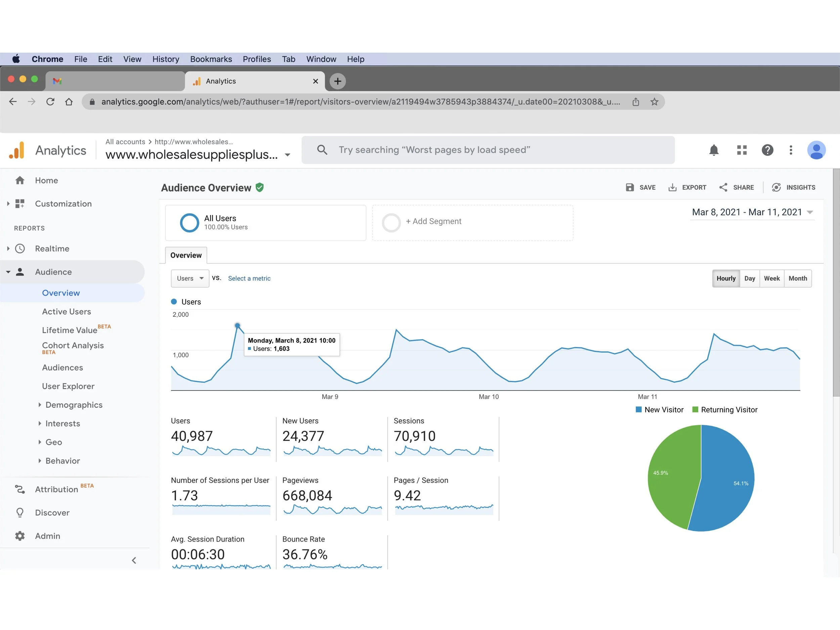Open the date range picker

[x=752, y=212]
